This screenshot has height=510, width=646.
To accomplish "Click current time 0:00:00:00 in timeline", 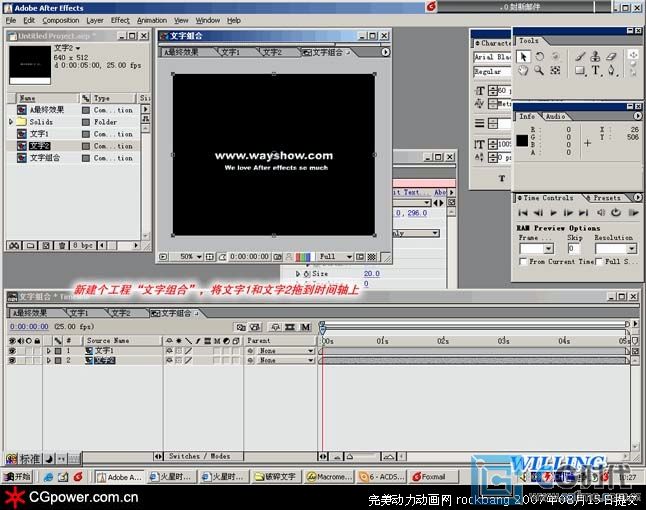I will (29, 327).
